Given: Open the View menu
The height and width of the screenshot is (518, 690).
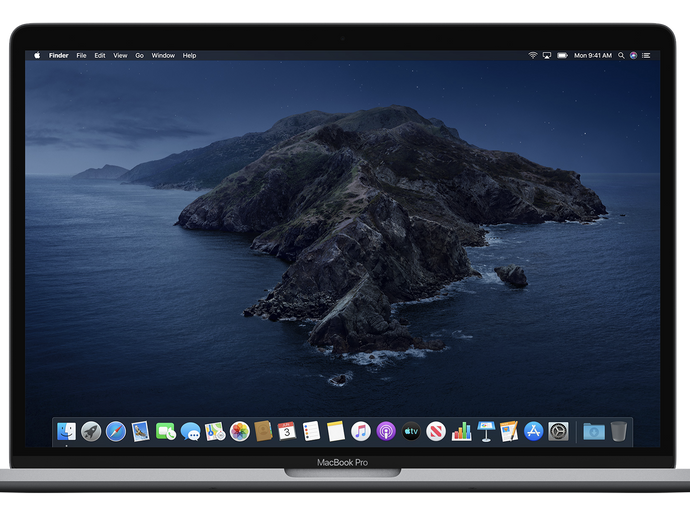Looking at the screenshot, I should [120, 55].
